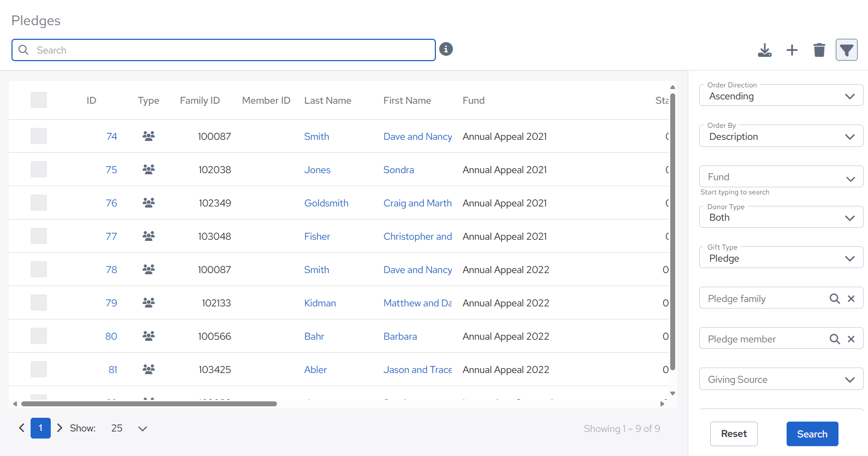Click the horizontal table scrollbar
This screenshot has height=456, width=868.
[x=149, y=404]
